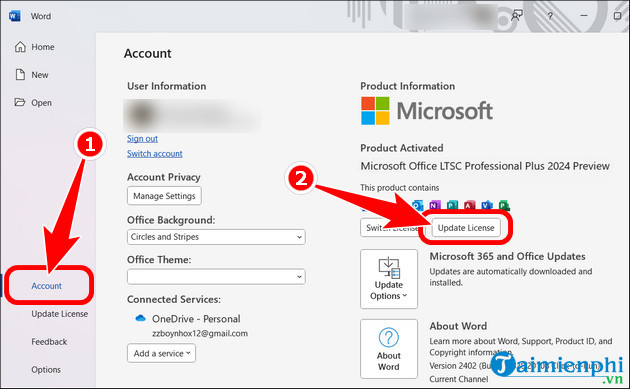Open the Add a service dropdown
The width and height of the screenshot is (630, 389).
coord(162,353)
